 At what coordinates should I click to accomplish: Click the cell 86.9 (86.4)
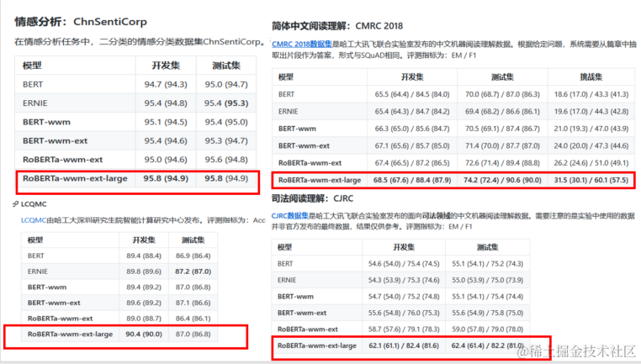tap(193, 256)
